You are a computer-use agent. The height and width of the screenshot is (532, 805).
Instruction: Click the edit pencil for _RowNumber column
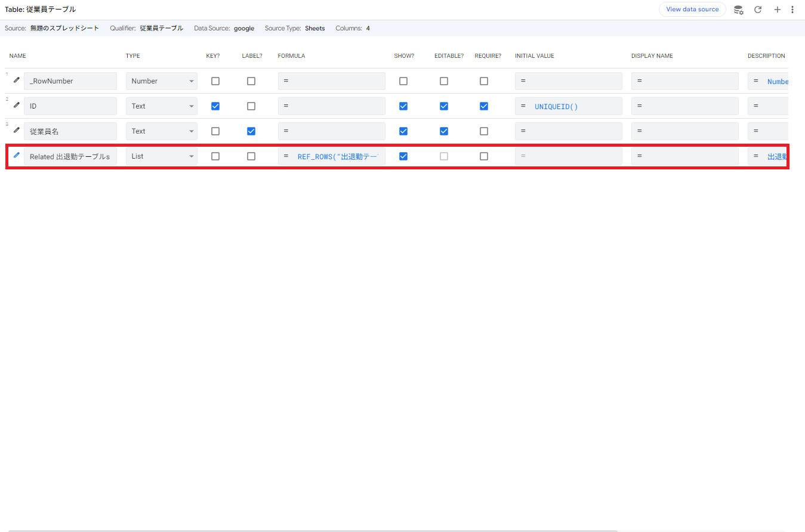pyautogui.click(x=17, y=80)
